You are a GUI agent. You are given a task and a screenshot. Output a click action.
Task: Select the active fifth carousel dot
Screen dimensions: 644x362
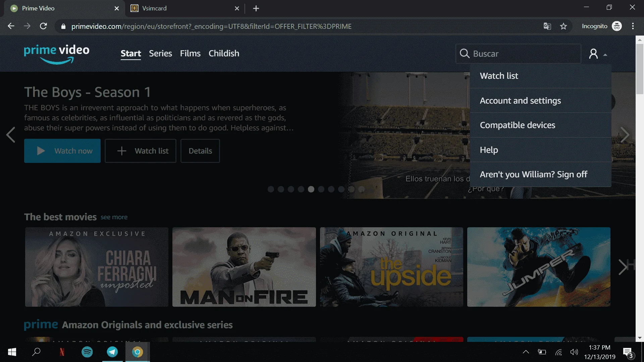pos(311,189)
